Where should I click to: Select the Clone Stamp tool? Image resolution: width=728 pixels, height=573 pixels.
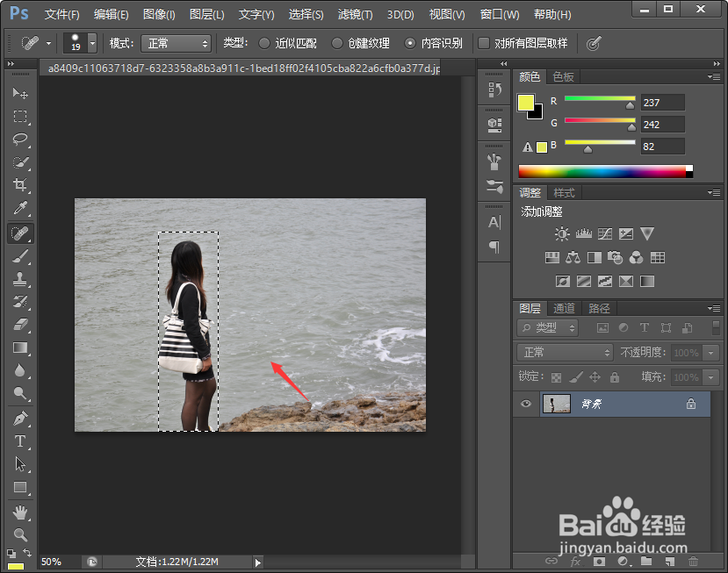coord(20,279)
